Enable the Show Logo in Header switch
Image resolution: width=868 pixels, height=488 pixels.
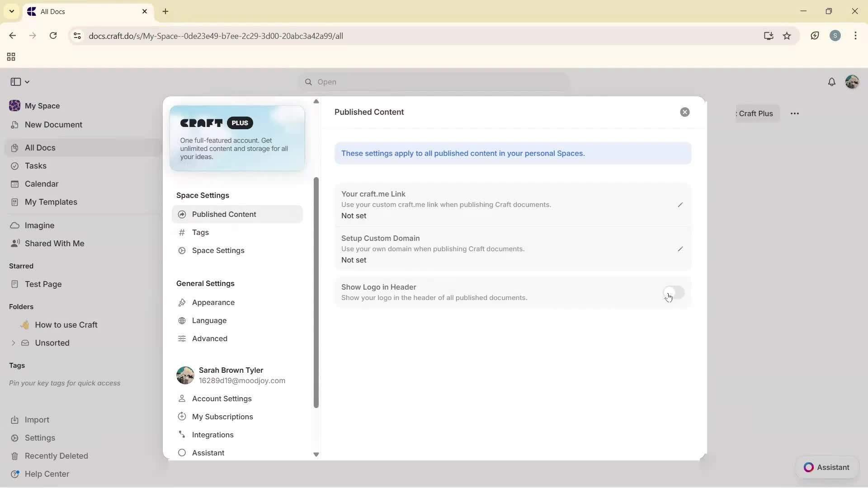click(x=674, y=292)
